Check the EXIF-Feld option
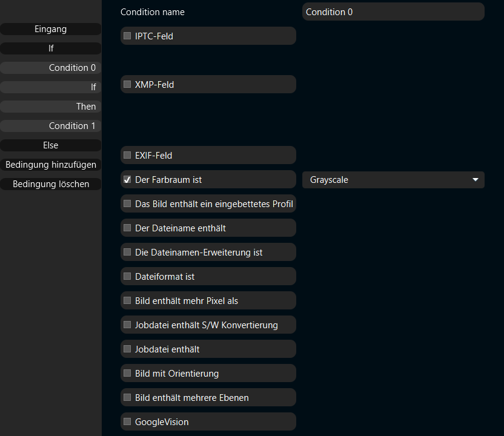The image size is (504, 436). pyautogui.click(x=127, y=155)
